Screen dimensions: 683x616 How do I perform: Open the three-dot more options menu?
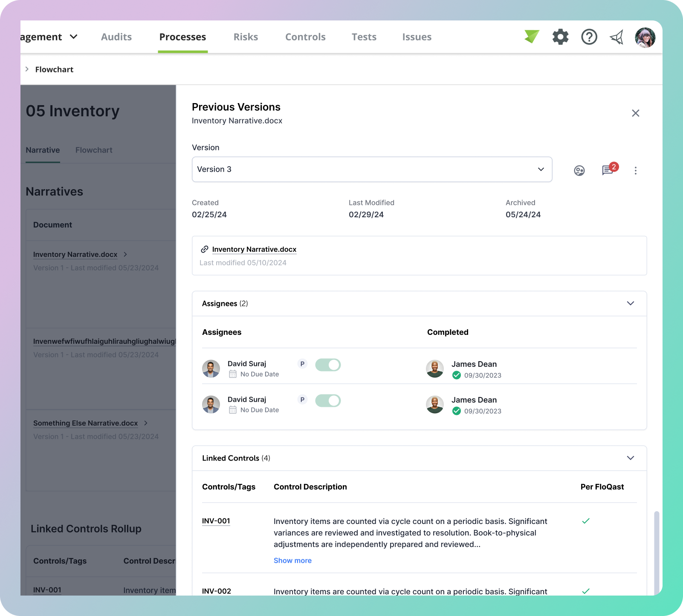click(x=635, y=170)
